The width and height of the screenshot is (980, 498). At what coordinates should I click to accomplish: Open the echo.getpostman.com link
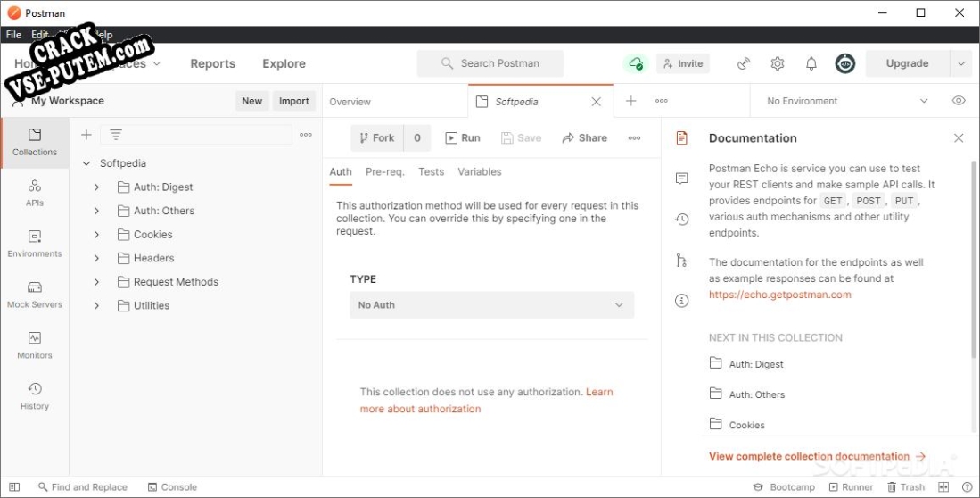(779, 295)
